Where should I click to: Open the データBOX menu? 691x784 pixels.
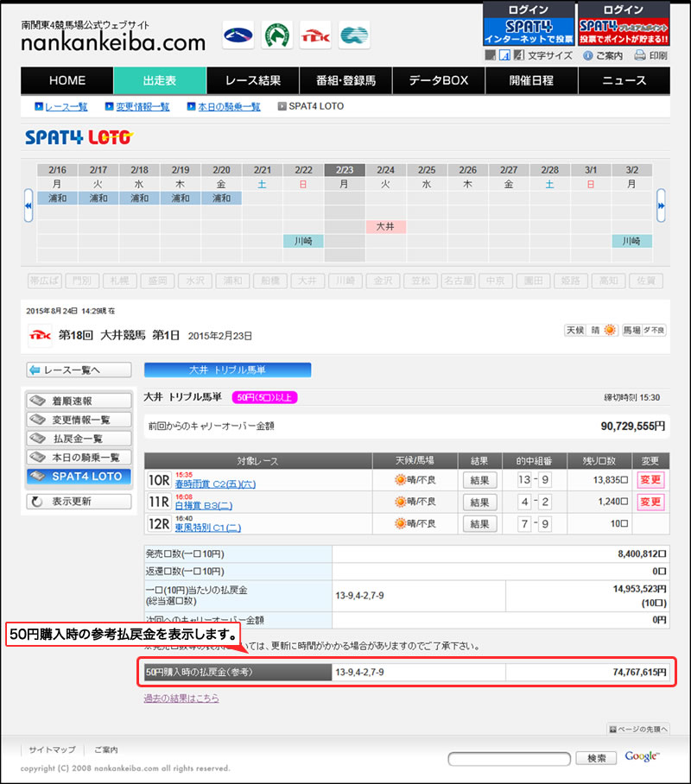439,80
